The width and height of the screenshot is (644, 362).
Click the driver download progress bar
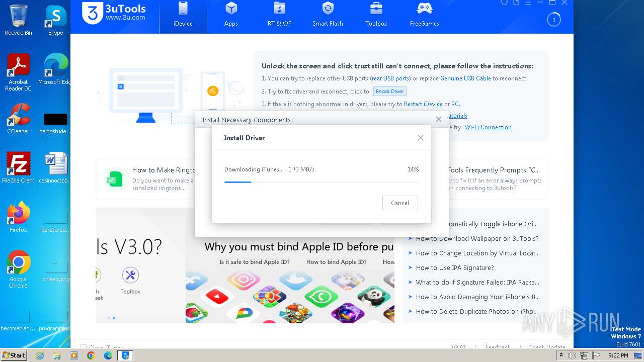point(321,182)
